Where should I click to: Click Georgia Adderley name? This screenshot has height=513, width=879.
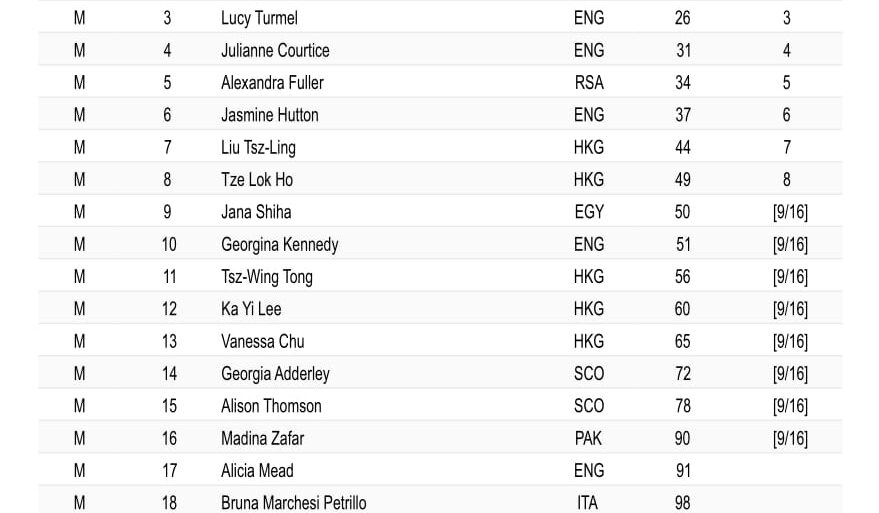click(275, 374)
